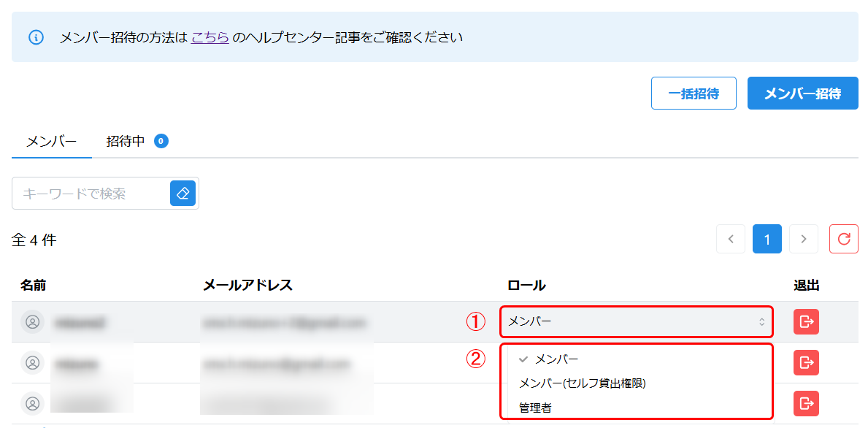The image size is (868, 428).
Task: Click the next page chevron arrow
Action: coord(804,239)
